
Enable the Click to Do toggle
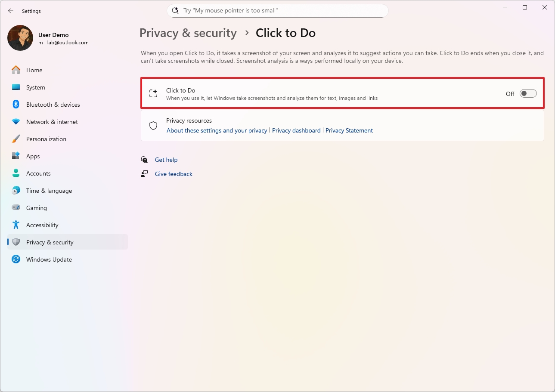tap(527, 93)
